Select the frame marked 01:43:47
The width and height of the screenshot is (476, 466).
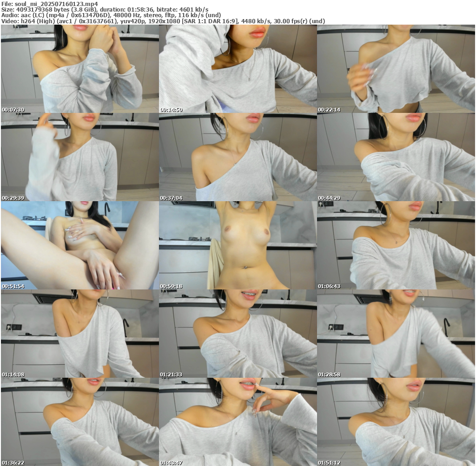coord(238,422)
